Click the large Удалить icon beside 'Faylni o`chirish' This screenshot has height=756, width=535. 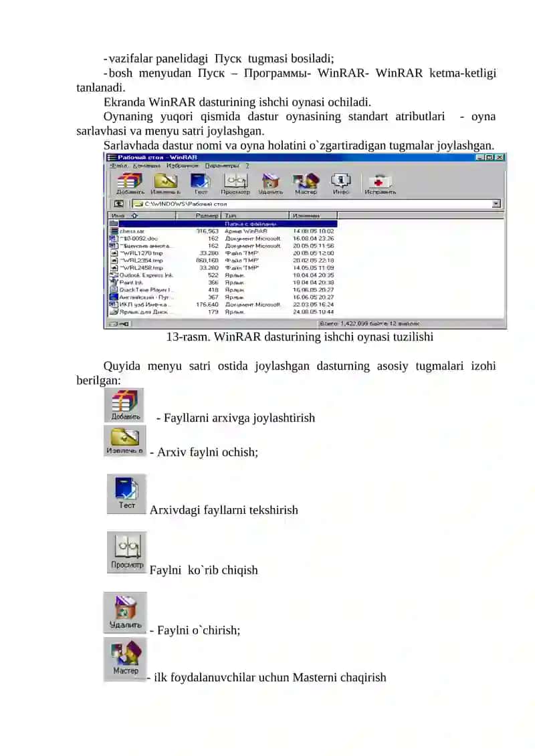[x=125, y=612]
